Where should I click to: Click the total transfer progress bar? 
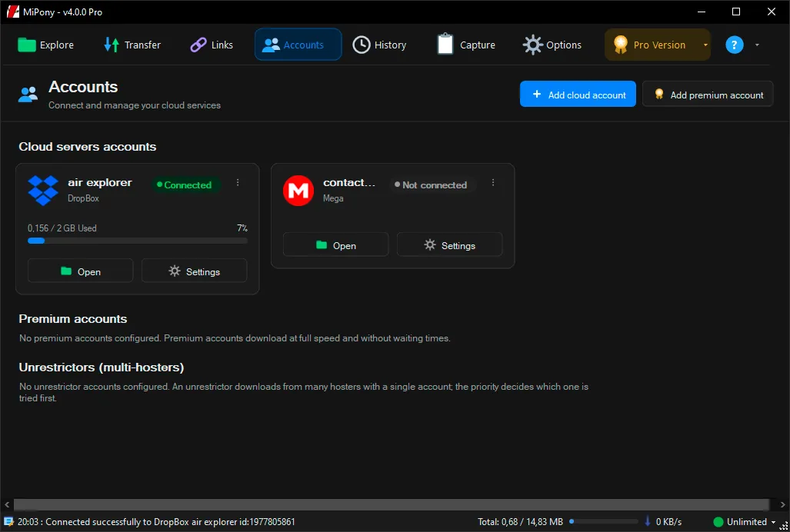click(604, 522)
